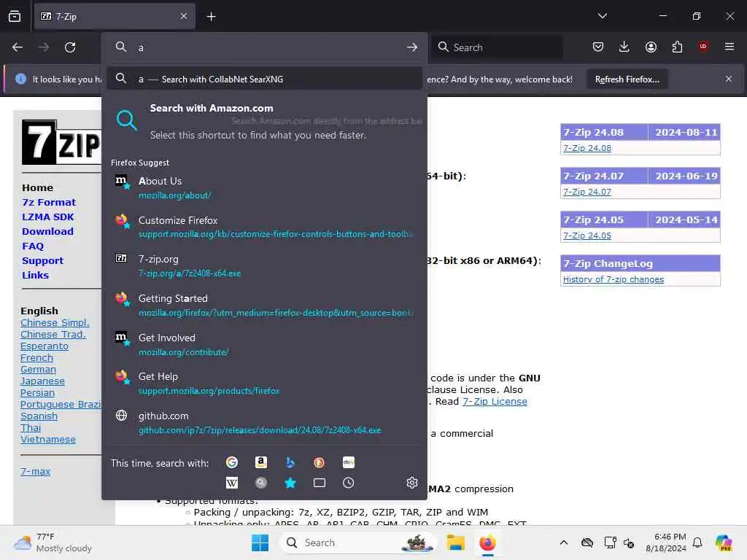Screen dimensions: 747x560
Task: Search history via the clock icon
Action: [x=348, y=483]
